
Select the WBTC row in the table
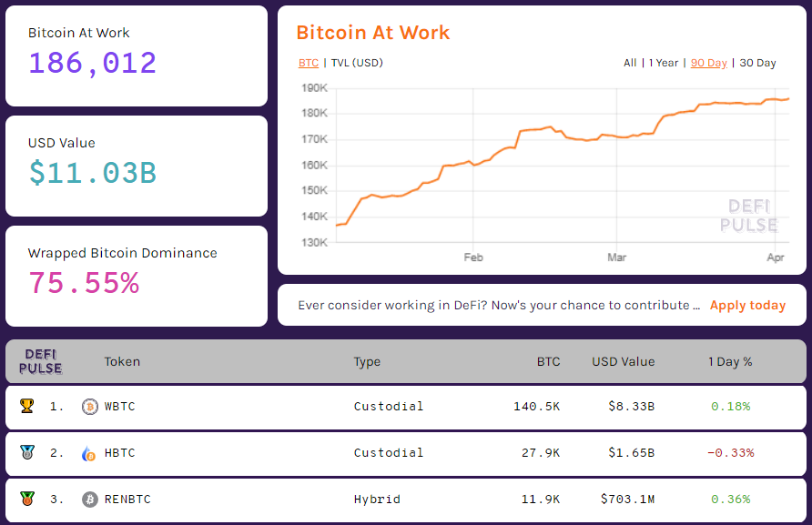(x=406, y=407)
